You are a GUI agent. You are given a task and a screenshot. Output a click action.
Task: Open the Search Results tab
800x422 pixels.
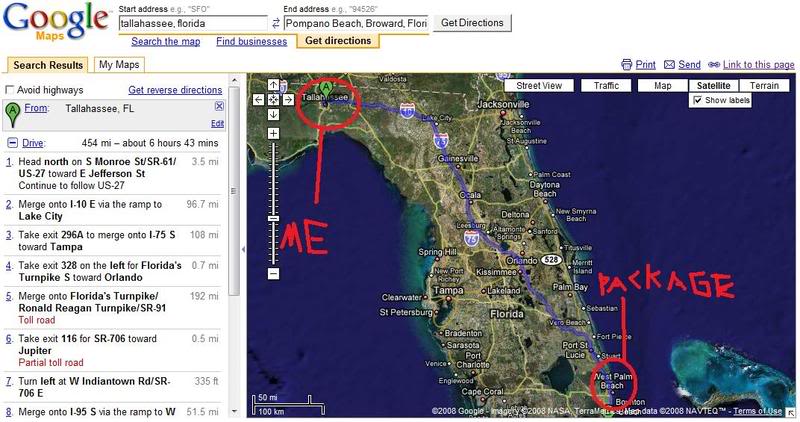pos(48,65)
